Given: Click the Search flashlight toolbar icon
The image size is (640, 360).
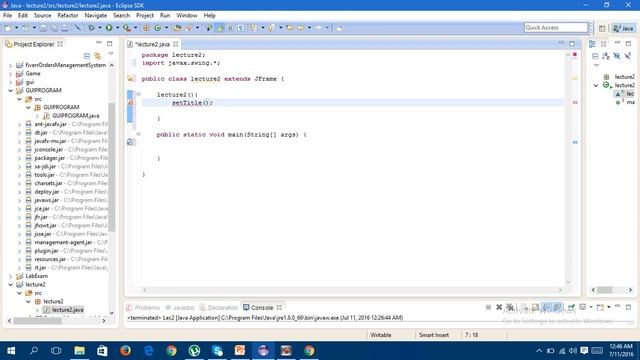Looking at the screenshot, I should pos(189,28).
